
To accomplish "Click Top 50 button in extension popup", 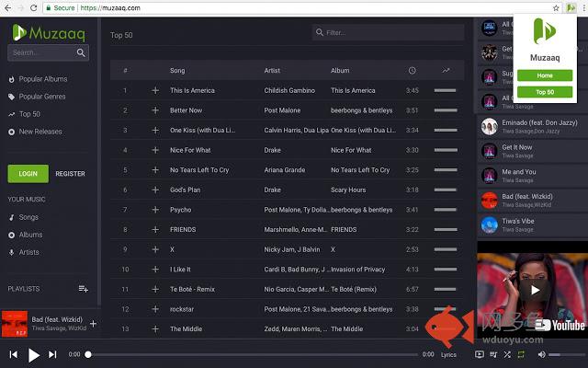I will [545, 92].
